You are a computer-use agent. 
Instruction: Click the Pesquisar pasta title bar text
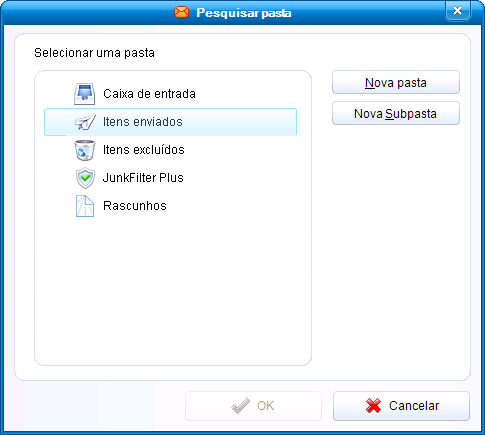pos(244,13)
